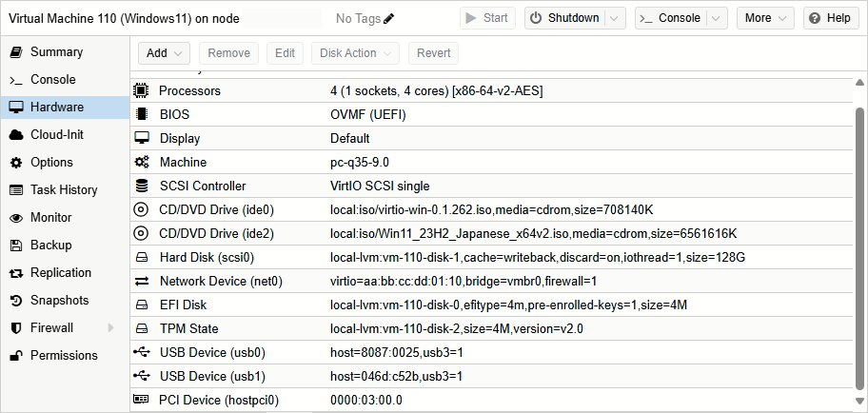The height and width of the screenshot is (413, 868).
Task: Click the scrollbar up arrow
Action: pos(859,83)
